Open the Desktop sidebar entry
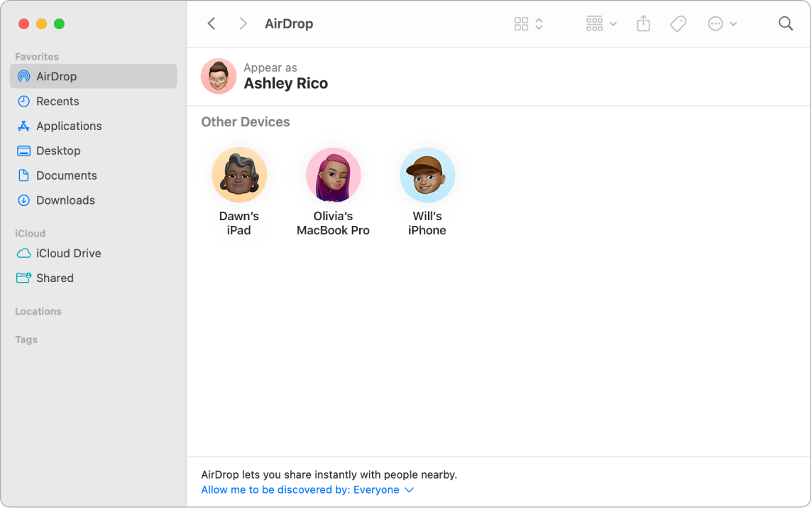Image resolution: width=812 pixels, height=510 pixels. click(x=58, y=151)
